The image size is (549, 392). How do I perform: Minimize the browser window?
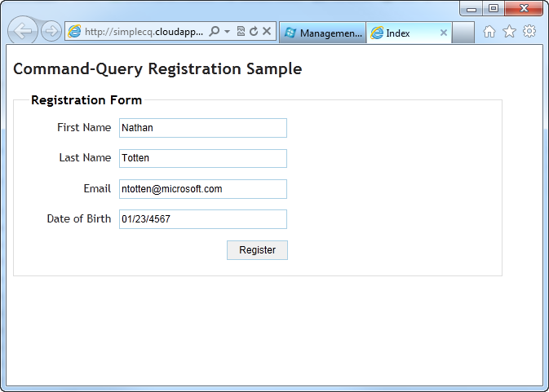pyautogui.click(x=472, y=9)
